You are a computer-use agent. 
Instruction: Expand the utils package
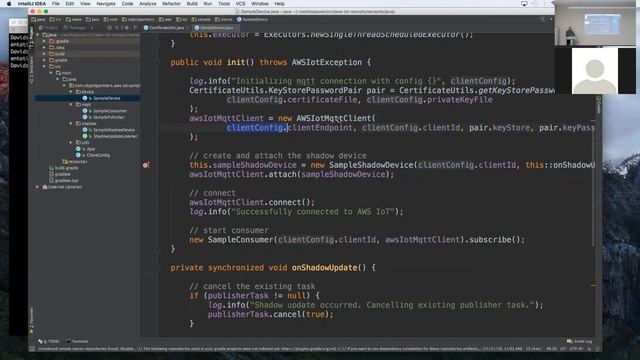71,142
